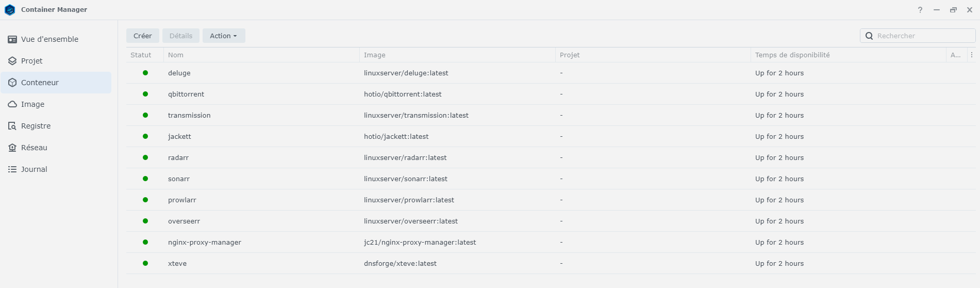Click the Container Manager app logo icon
980x288 pixels.
[10, 10]
